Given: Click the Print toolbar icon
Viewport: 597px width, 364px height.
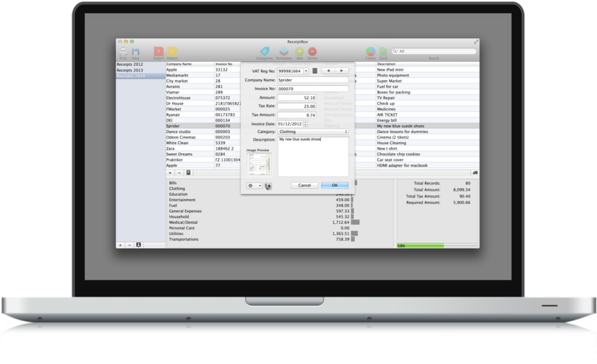Looking at the screenshot, I should (x=123, y=52).
